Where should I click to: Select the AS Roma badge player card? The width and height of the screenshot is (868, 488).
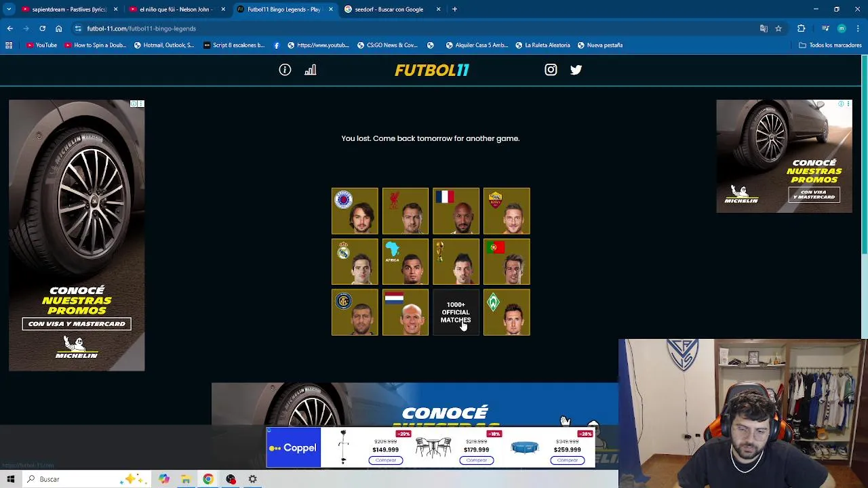tap(507, 211)
